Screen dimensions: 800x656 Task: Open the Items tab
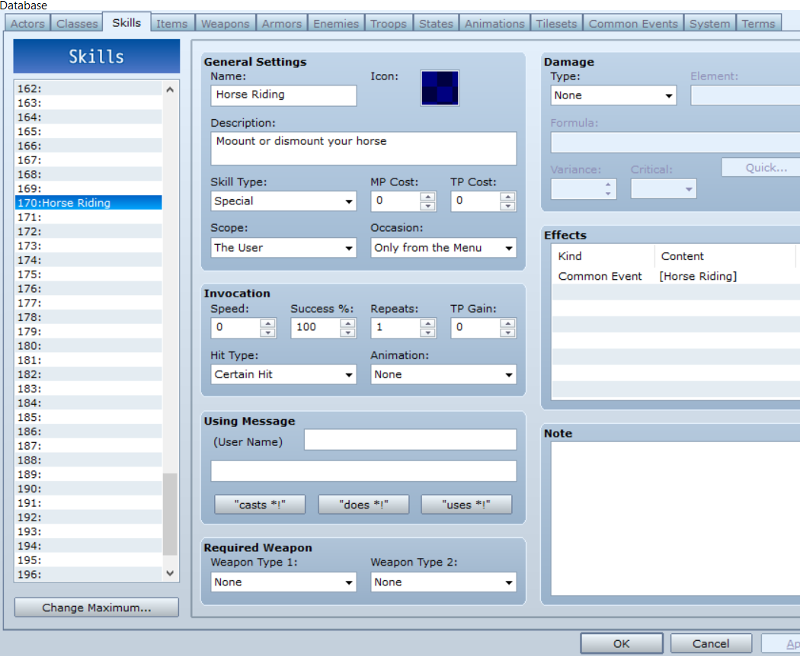(172, 23)
